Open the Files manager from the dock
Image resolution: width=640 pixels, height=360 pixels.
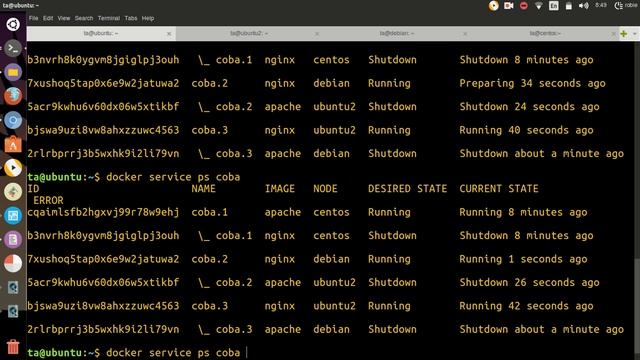coord(13,72)
